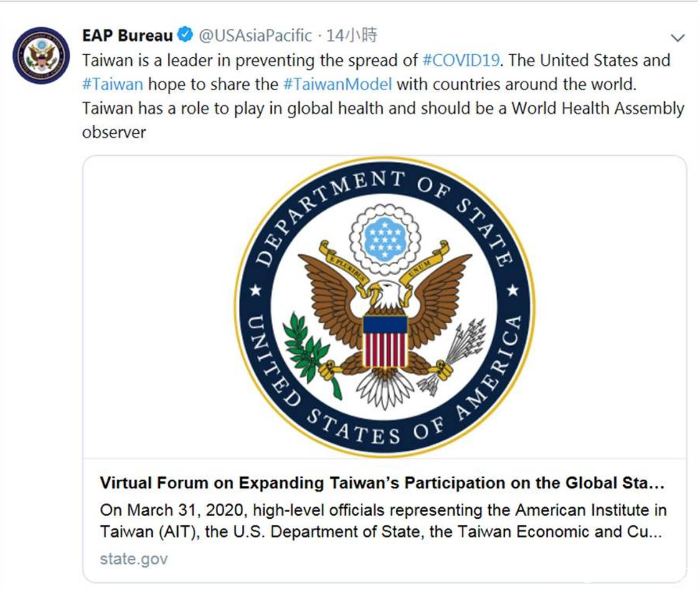
Task: Click the word "observer" in tweet text
Action: tap(114, 132)
